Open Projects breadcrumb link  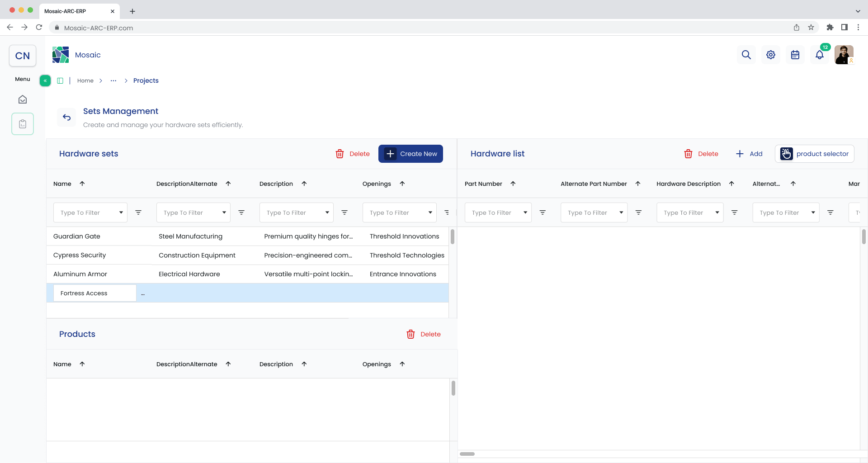tap(146, 80)
